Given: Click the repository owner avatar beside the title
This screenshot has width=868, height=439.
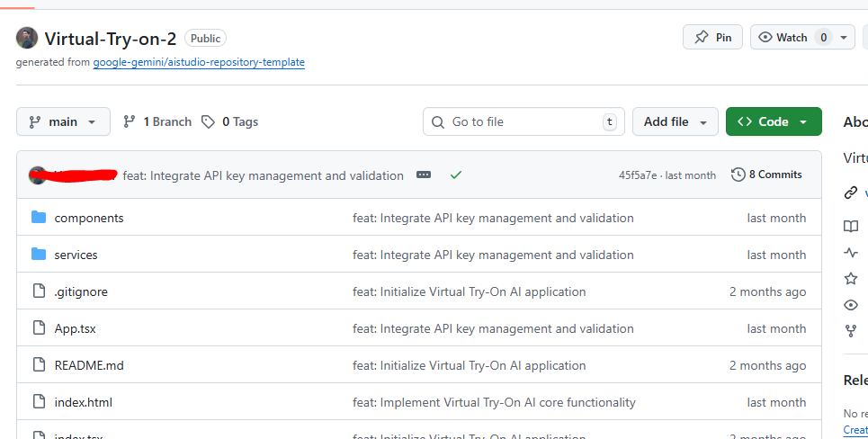Looking at the screenshot, I should tap(27, 38).
